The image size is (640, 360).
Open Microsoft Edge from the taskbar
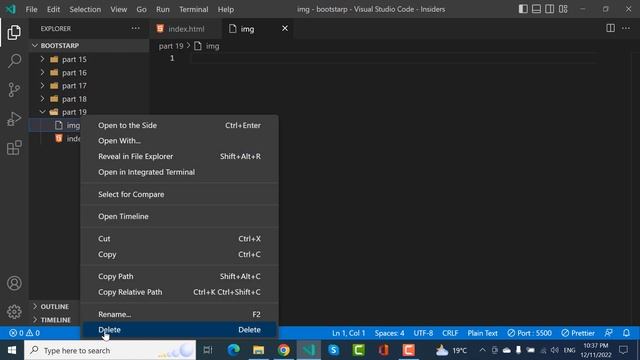pyautogui.click(x=233, y=350)
